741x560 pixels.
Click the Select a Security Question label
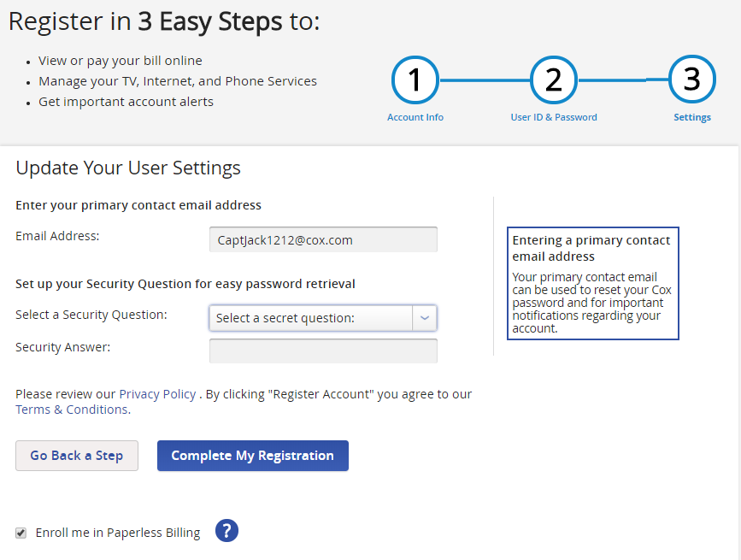click(91, 315)
